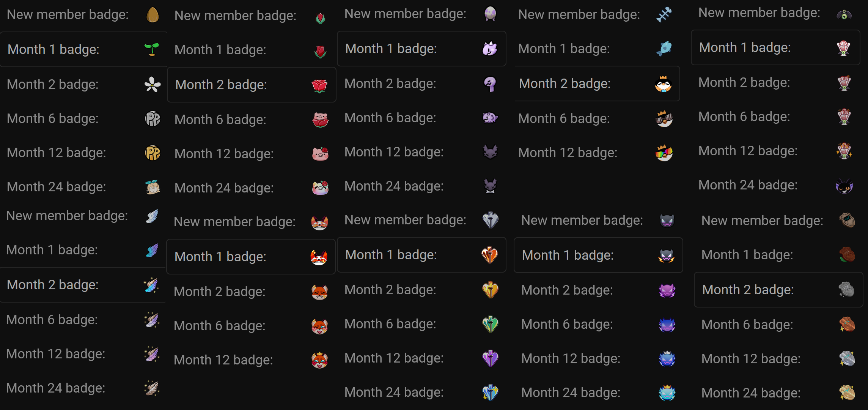Click the rainbow sunglasses bird badge
868x410 pixels.
664,153
